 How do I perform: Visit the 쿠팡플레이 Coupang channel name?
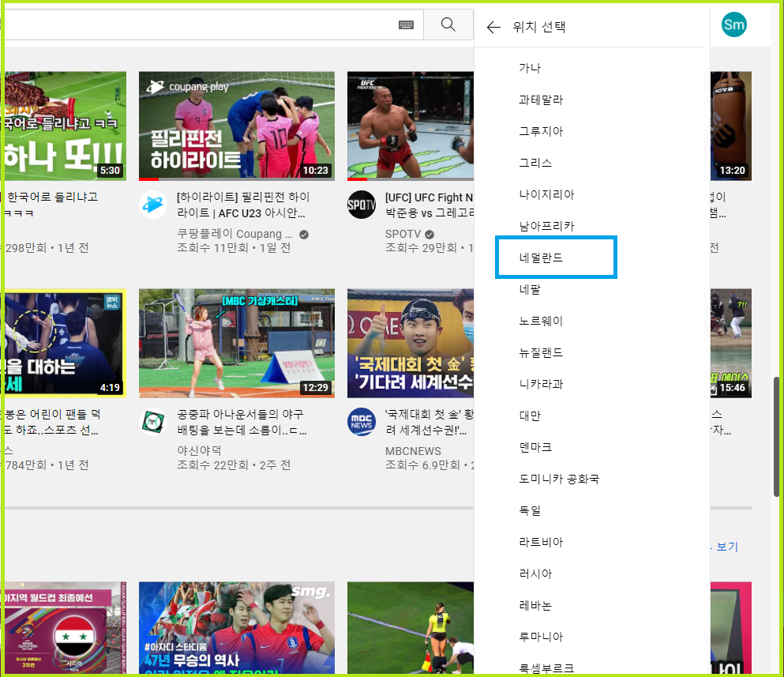point(234,234)
